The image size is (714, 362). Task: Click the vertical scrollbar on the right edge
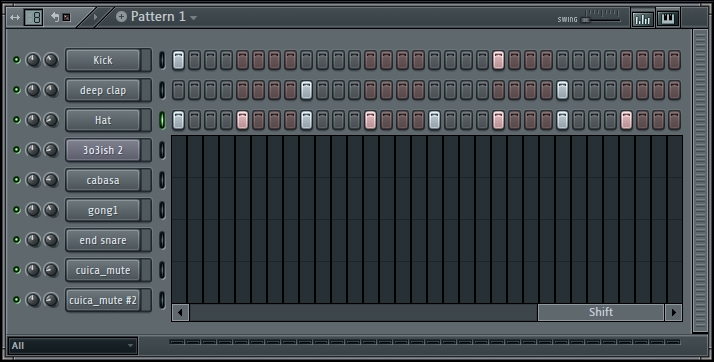(699, 180)
